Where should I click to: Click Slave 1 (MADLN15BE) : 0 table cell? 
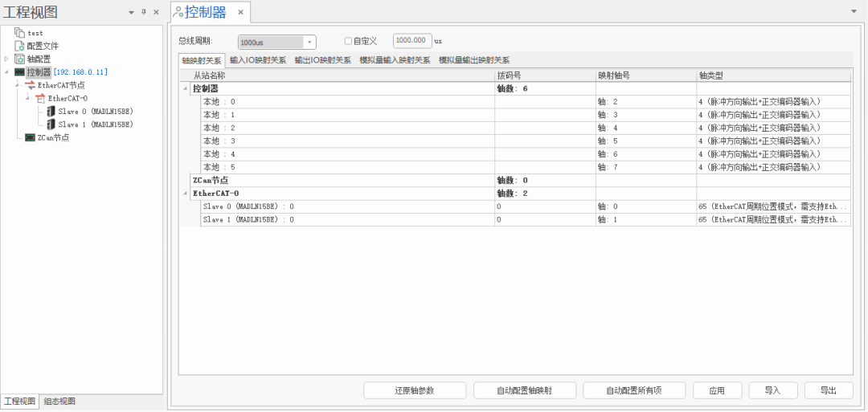pos(348,219)
